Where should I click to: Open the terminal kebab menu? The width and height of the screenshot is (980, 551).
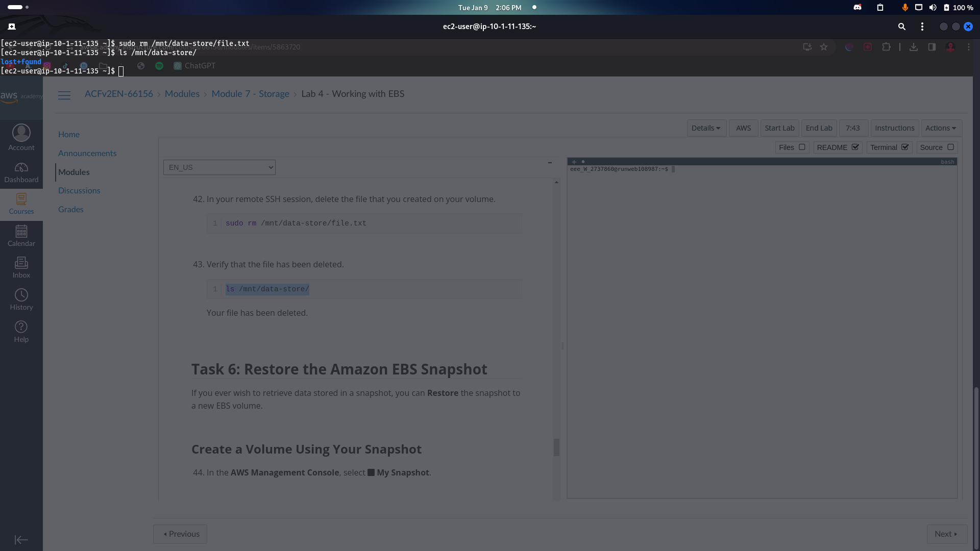point(922,27)
